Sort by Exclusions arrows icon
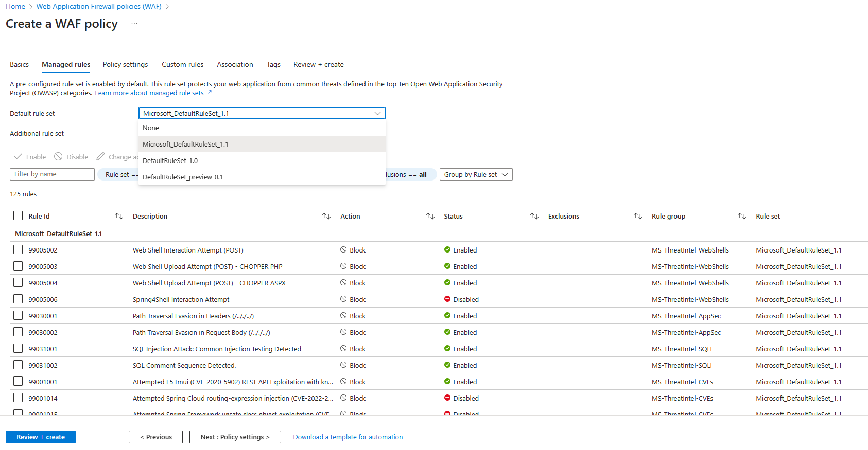 638,216
